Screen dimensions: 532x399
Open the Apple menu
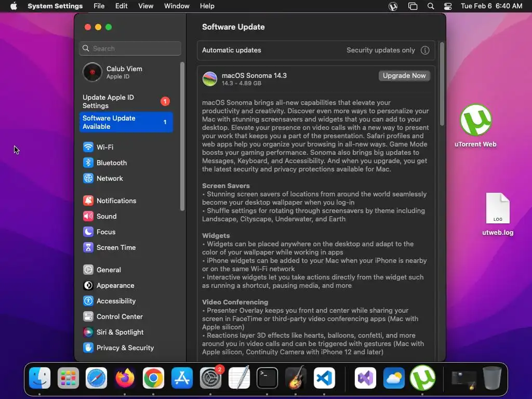[14, 6]
